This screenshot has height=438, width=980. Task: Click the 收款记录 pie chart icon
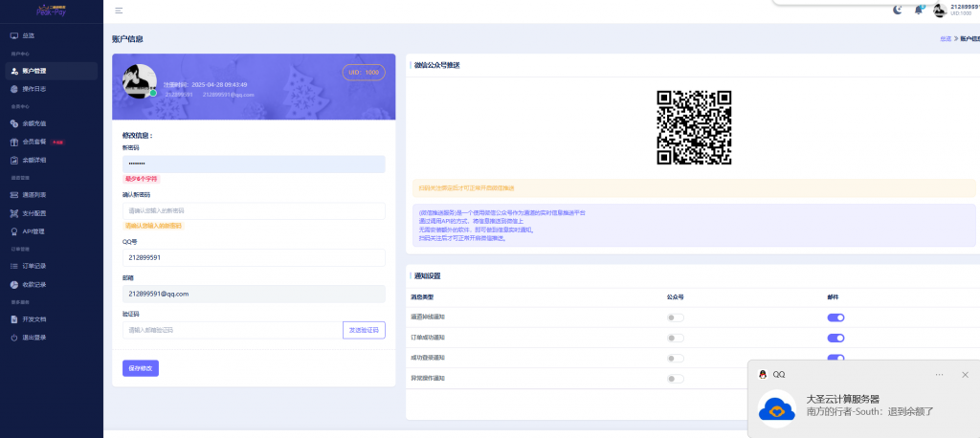point(14,284)
